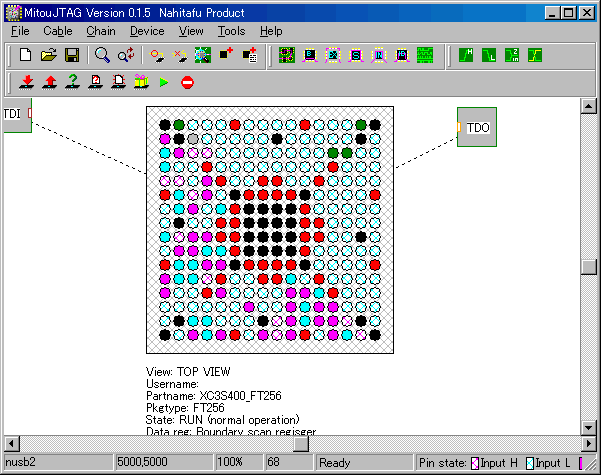Viewport: 601px width, 475px height.
Task: Open the File menu
Action: (x=20, y=31)
